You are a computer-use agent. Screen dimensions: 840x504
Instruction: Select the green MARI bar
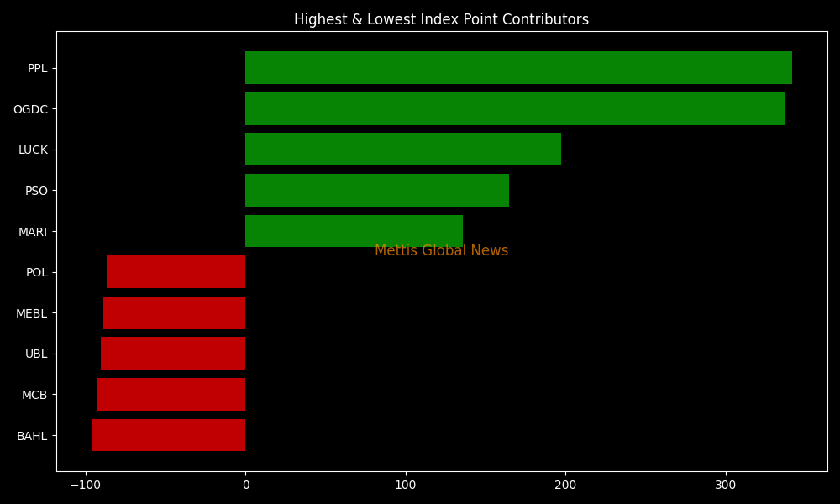point(354,231)
